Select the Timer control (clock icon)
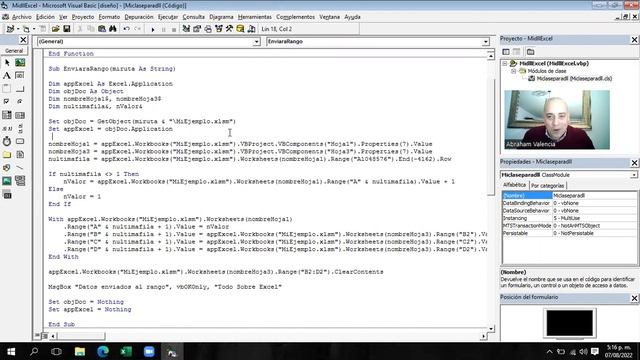This screenshot has width=640, height=360. (7, 141)
